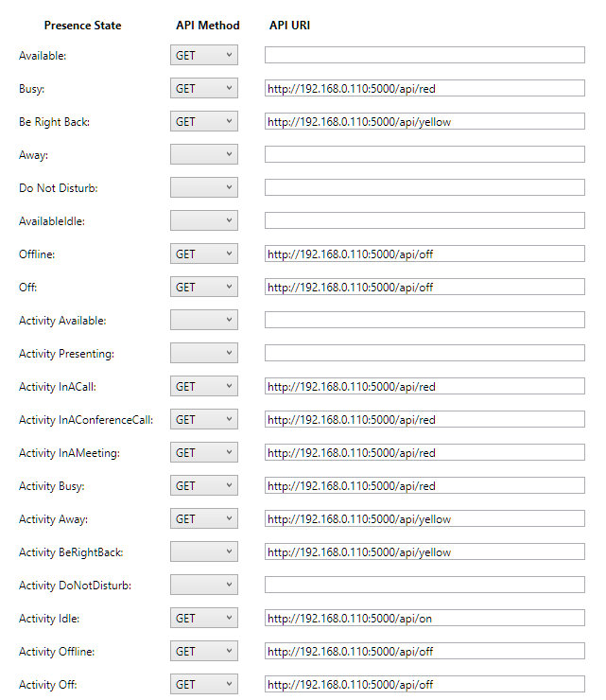The image size is (606, 700).
Task: Open the Do Not Disturb method dropdown
Action: [x=204, y=187]
